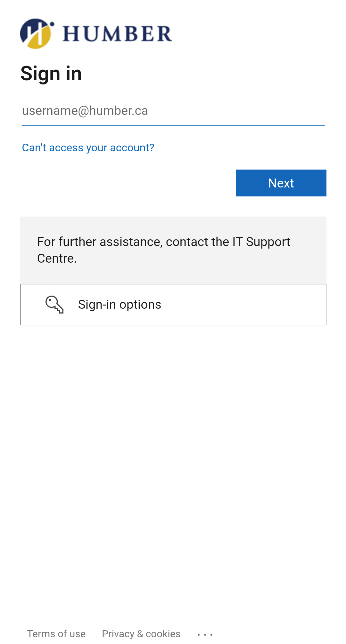Click the "IT Support" words in notice
The height and width of the screenshot is (644, 346).
click(261, 242)
